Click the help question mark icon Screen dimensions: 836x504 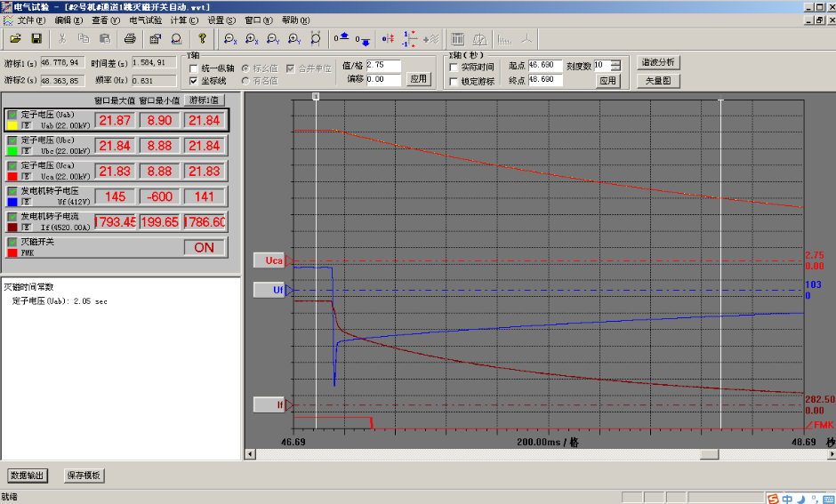point(202,38)
